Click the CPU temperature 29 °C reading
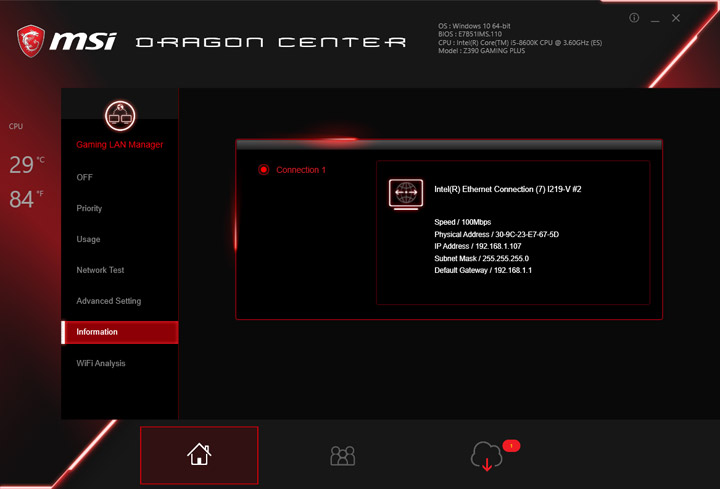Screen dimensions: 720x489 [27, 164]
